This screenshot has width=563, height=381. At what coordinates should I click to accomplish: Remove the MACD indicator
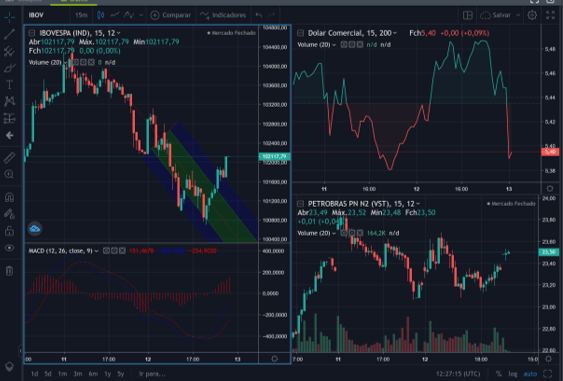point(122,251)
